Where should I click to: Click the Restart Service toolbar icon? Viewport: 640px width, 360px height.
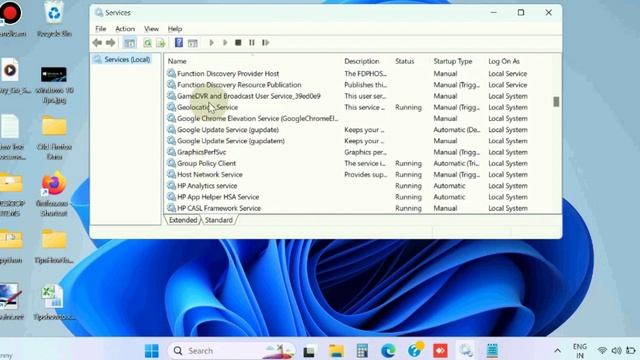tap(265, 42)
